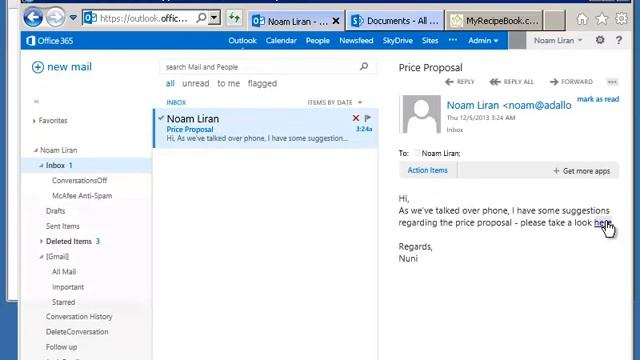Open the Important folder
Viewport: 640px width, 360px height.
coord(68,287)
